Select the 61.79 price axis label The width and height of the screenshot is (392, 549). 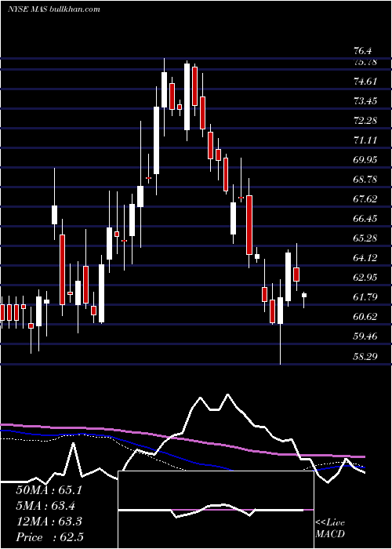point(366,297)
